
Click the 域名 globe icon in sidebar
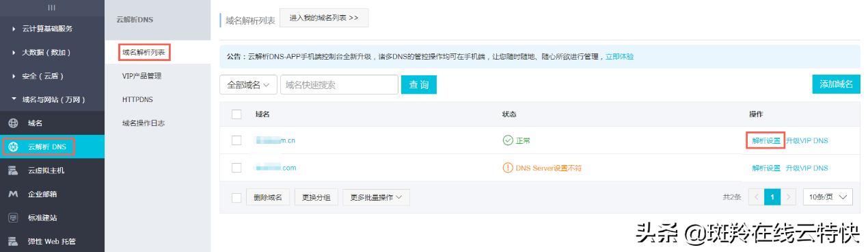[x=12, y=123]
